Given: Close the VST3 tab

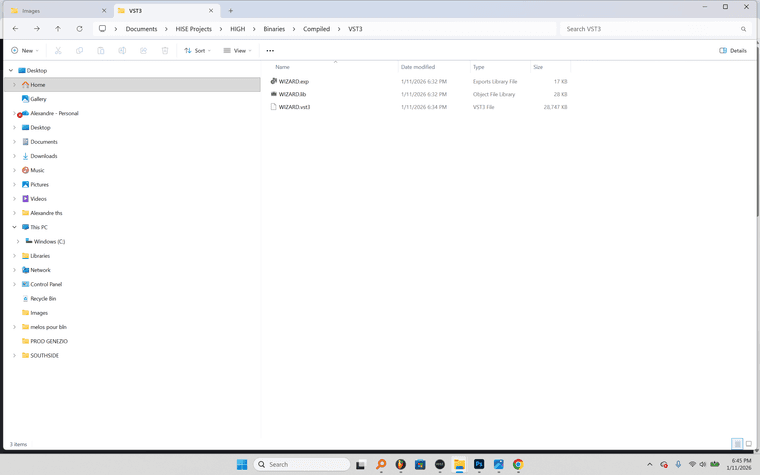Looking at the screenshot, I should 211,11.
